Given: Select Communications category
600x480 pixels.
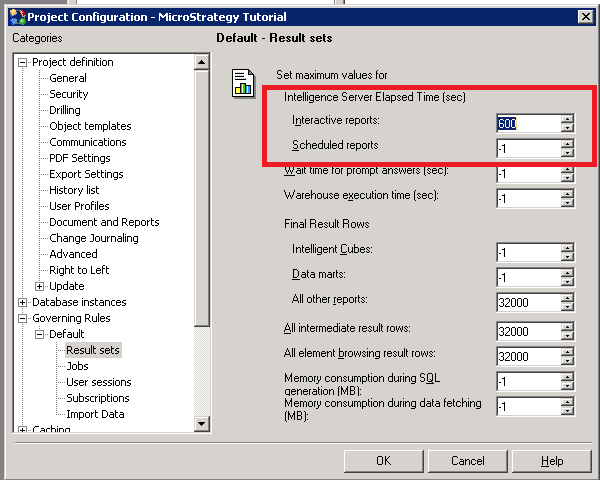Looking at the screenshot, I should click(88, 142).
